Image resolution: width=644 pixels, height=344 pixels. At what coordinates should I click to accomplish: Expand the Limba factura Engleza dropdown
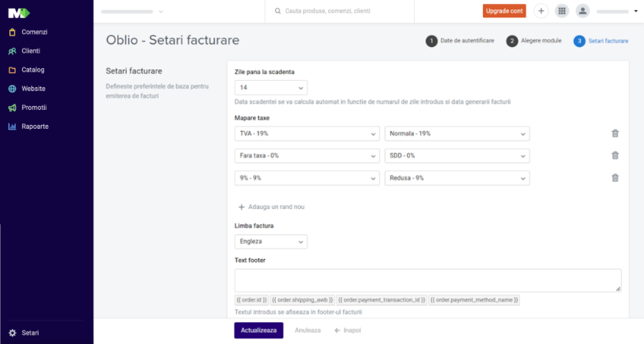[270, 242]
